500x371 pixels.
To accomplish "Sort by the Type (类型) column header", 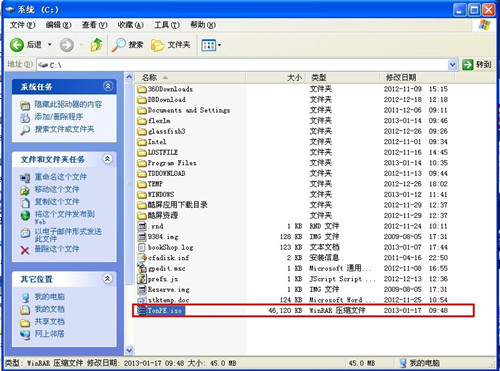I will click(x=343, y=78).
